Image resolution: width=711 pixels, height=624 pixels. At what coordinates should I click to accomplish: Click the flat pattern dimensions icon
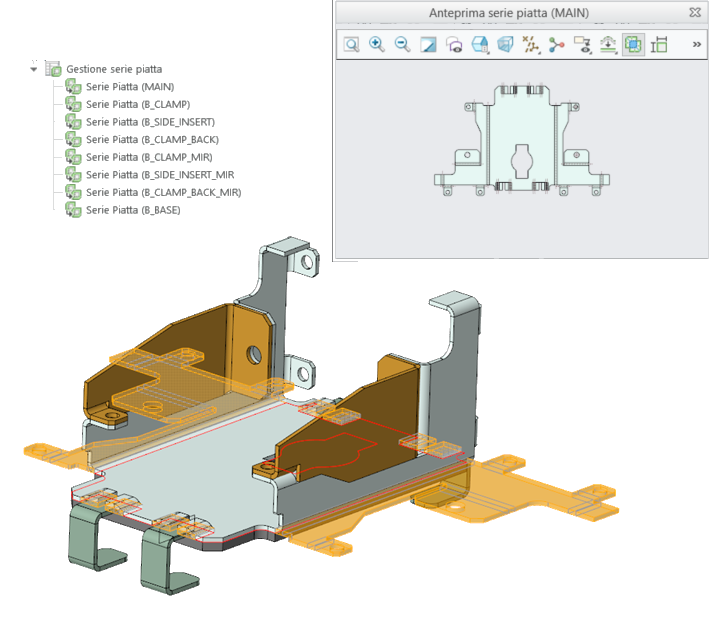coord(659,44)
